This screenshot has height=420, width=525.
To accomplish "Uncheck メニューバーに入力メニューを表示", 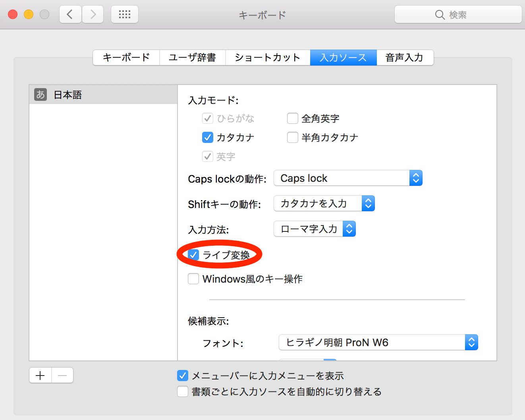I will (x=183, y=376).
